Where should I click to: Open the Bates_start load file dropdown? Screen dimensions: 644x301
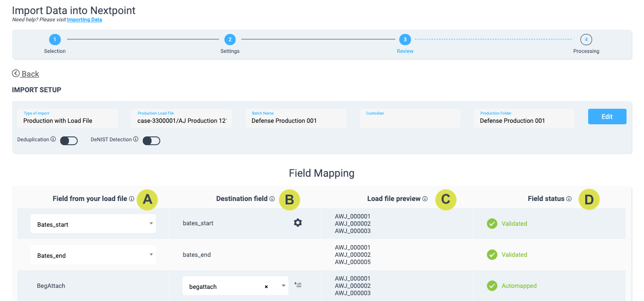[x=93, y=224]
